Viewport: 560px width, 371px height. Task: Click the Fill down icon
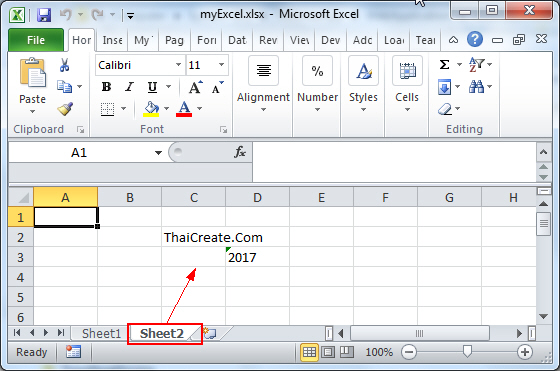coord(444,87)
